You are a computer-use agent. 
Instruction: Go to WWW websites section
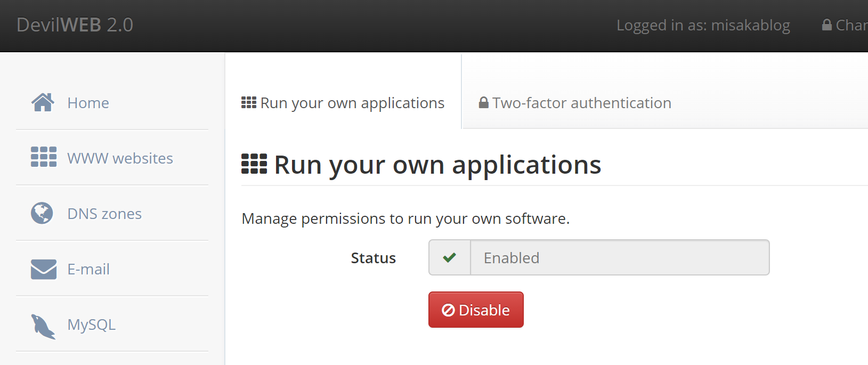(x=120, y=158)
